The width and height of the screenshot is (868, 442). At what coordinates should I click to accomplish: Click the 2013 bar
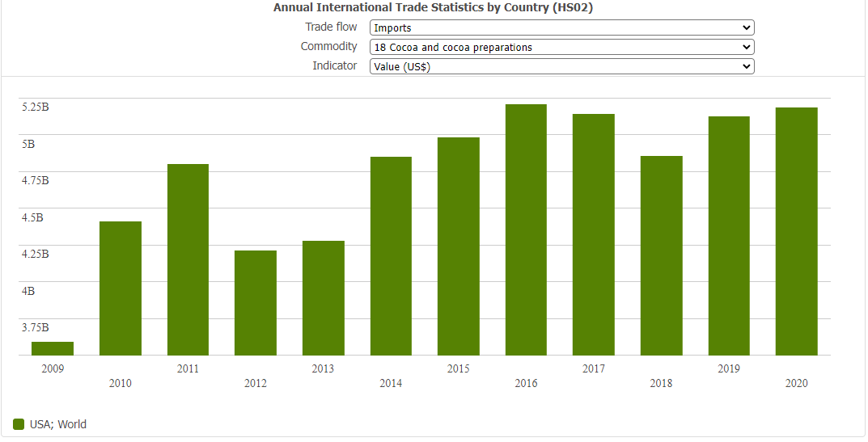pos(324,297)
